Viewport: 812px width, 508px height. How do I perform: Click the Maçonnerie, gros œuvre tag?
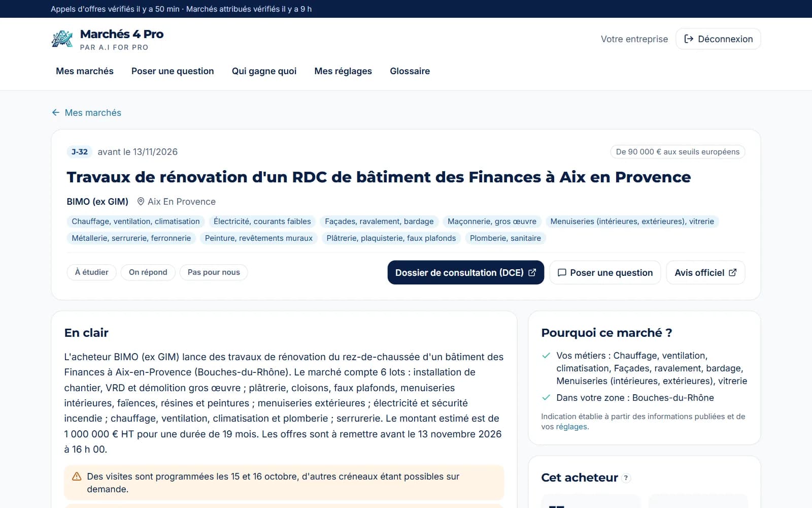492,221
